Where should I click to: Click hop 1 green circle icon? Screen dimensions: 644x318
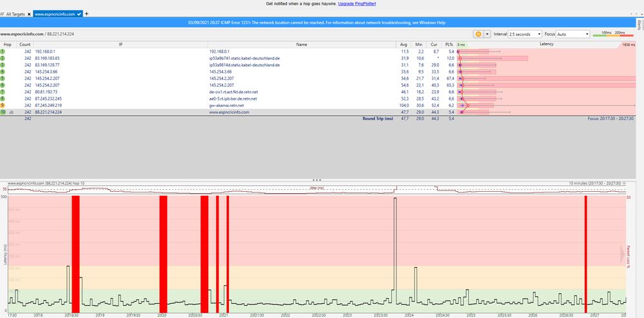[3, 50]
